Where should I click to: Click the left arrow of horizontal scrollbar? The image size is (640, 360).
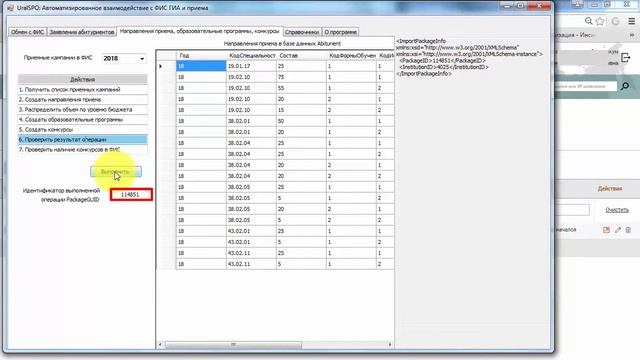tap(160, 345)
